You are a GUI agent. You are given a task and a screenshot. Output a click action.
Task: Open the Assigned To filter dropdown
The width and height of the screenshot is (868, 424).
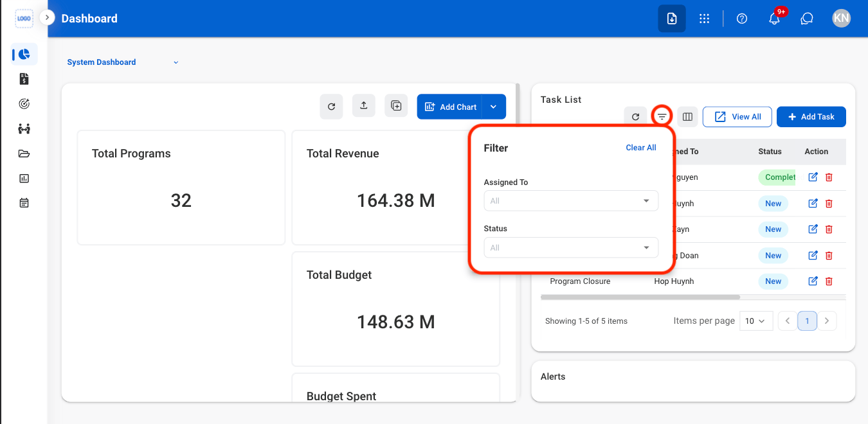click(x=571, y=200)
